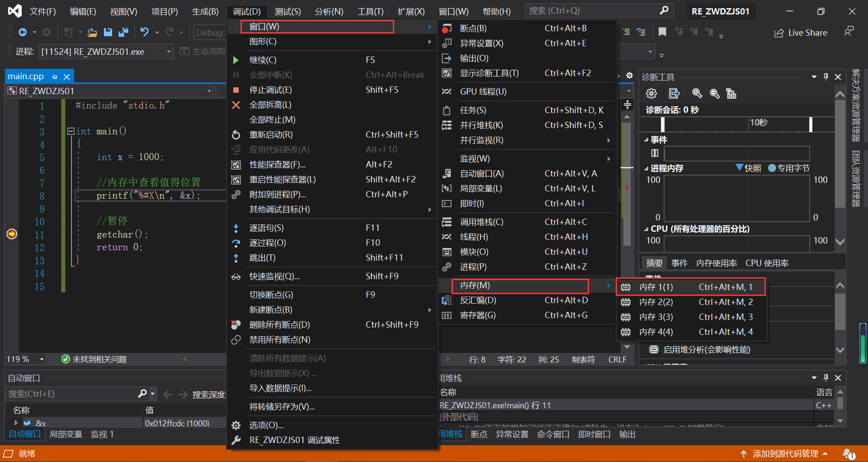Zoom in on diagnostic timeline
The height and width of the screenshot is (462, 868).
697,94
